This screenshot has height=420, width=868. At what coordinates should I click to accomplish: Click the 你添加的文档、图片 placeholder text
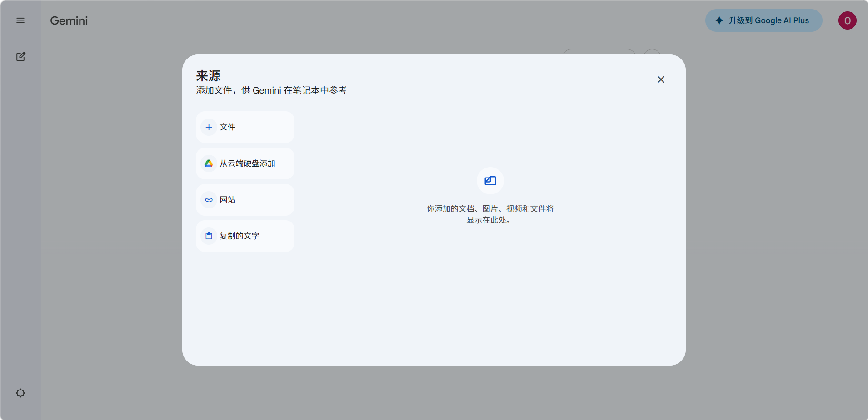(x=490, y=214)
